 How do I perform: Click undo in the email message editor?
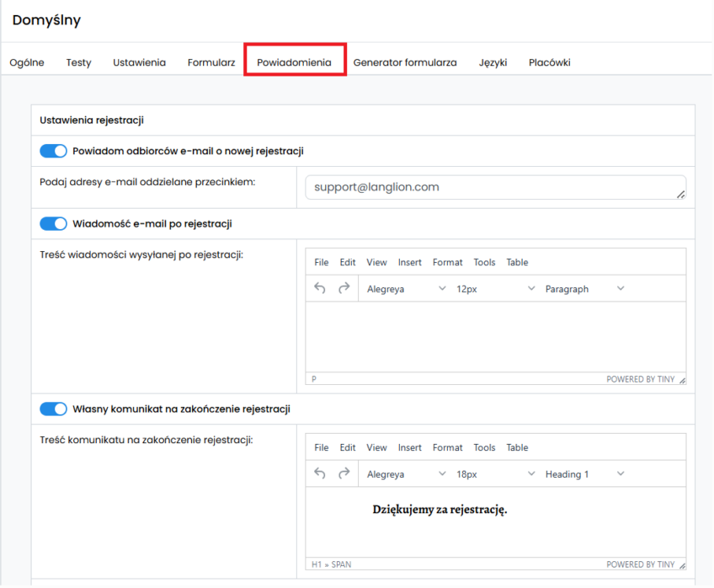click(320, 289)
